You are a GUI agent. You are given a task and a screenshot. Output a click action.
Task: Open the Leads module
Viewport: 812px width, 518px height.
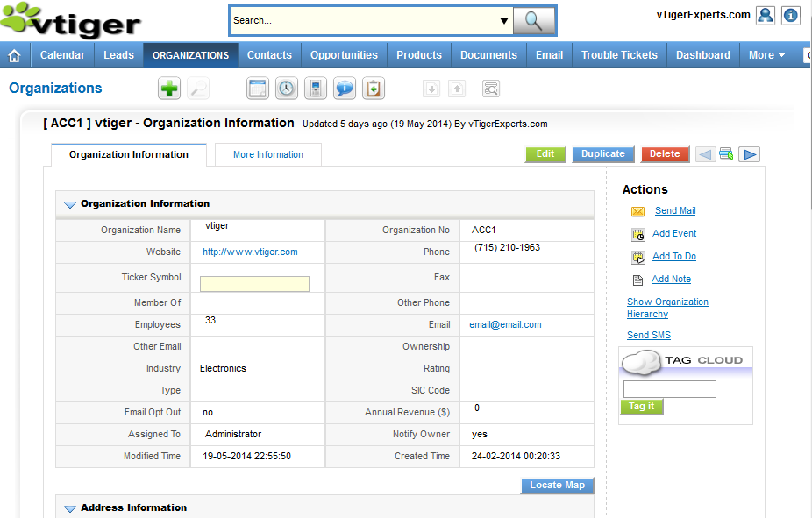118,55
